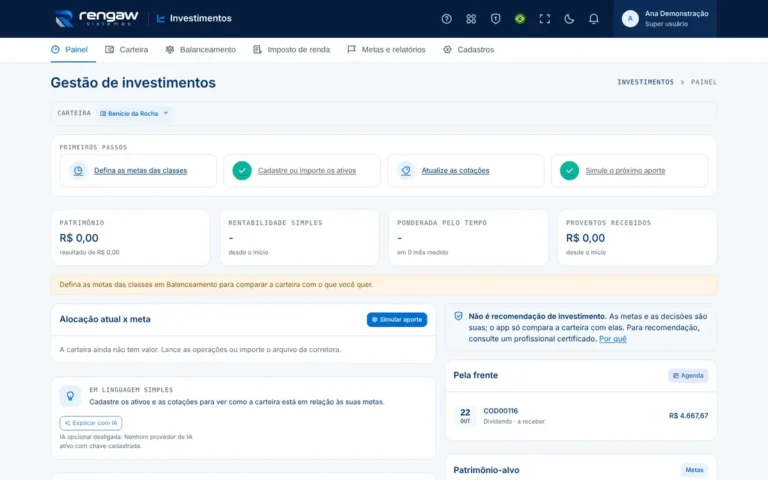Click the pie chart icon for class goals
This screenshot has width=768, height=480.
[x=78, y=170]
